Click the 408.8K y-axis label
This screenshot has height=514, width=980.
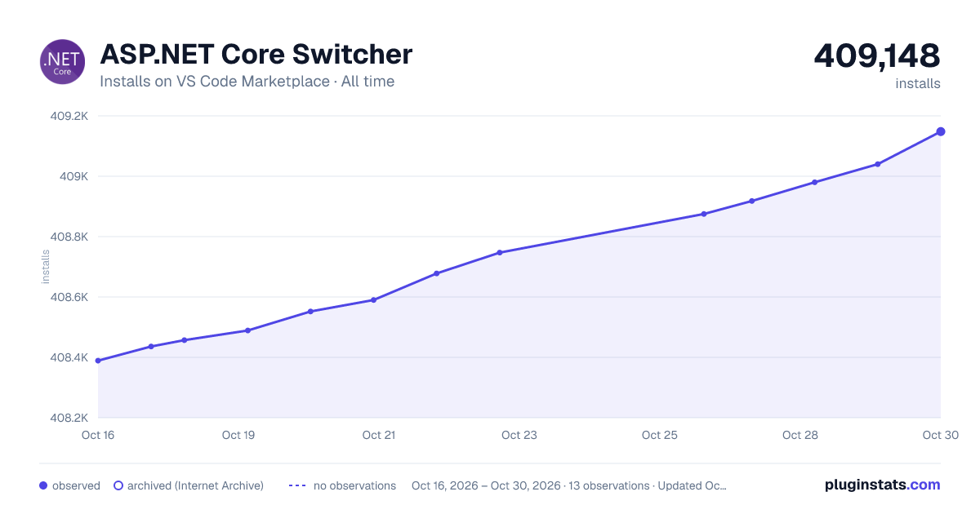(69, 237)
